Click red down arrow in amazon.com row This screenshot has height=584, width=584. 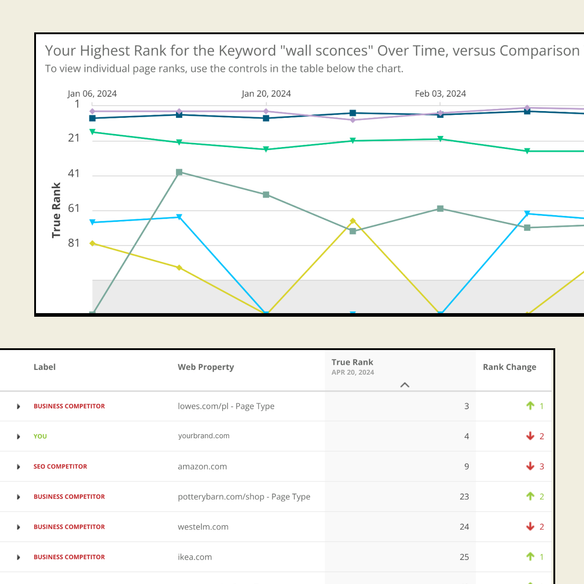click(x=530, y=466)
